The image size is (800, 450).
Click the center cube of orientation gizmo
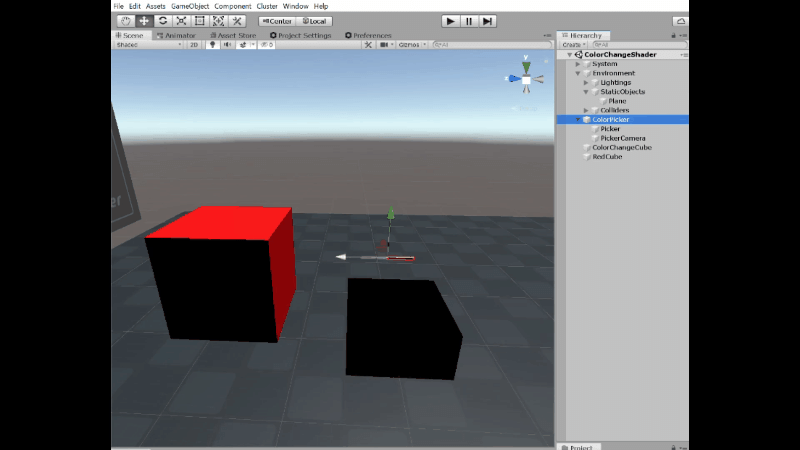click(x=526, y=80)
